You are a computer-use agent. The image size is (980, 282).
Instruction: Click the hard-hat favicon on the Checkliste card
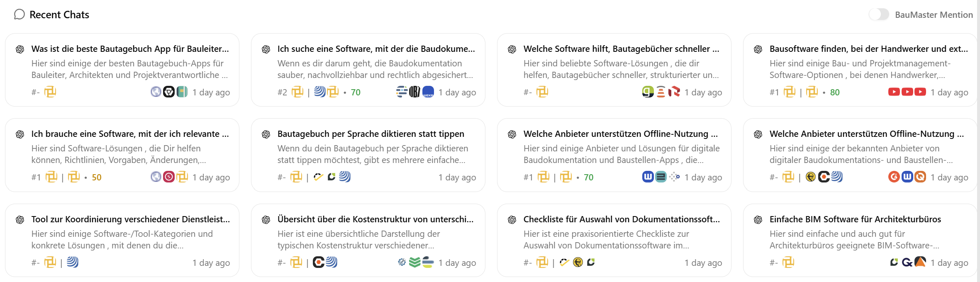tap(578, 263)
